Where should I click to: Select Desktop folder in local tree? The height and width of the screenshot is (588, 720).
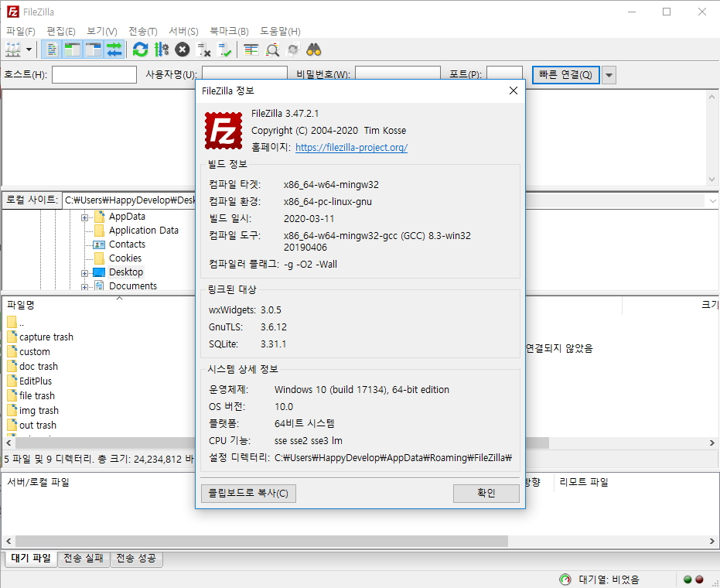click(126, 272)
